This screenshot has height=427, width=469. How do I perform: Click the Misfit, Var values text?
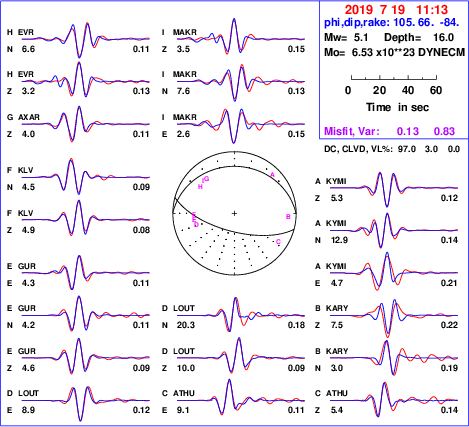tap(390, 131)
